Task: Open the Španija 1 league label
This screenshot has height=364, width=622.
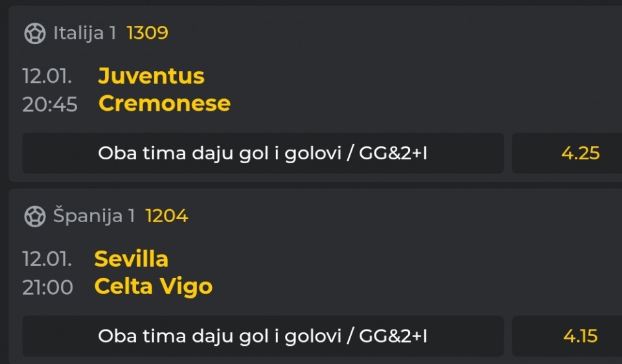Action: click(94, 216)
